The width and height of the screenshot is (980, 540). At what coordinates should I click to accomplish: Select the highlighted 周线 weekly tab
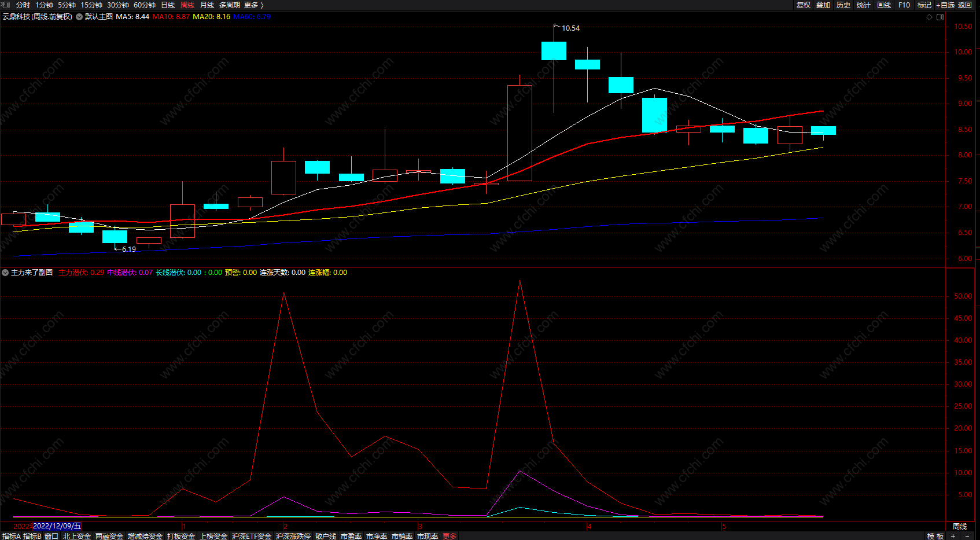pyautogui.click(x=187, y=5)
